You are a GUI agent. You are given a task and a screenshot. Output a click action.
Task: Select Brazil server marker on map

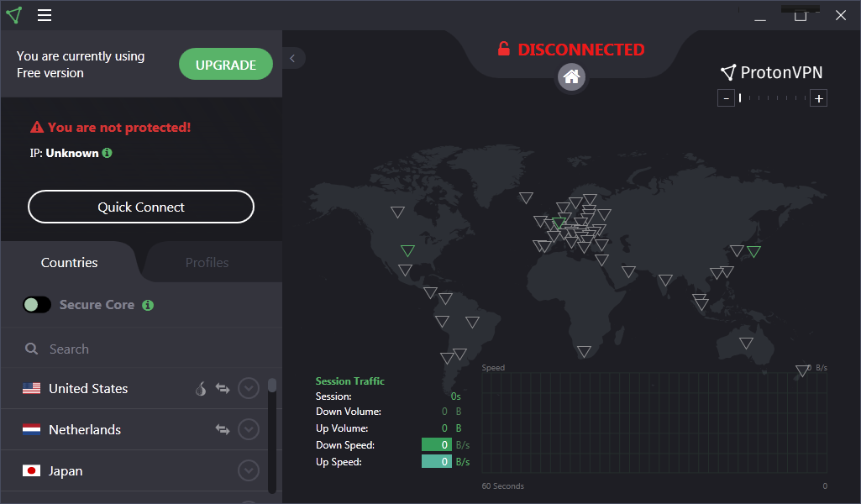pyautogui.click(x=472, y=323)
